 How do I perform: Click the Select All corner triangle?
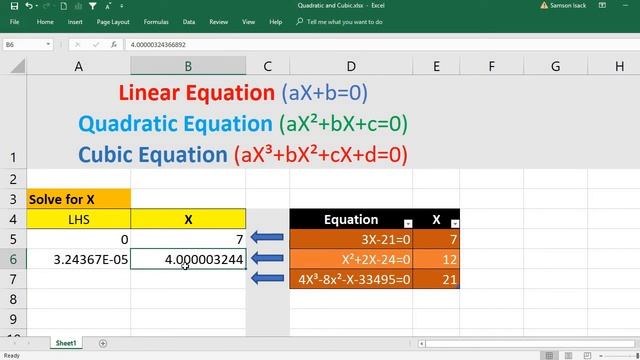[17, 66]
